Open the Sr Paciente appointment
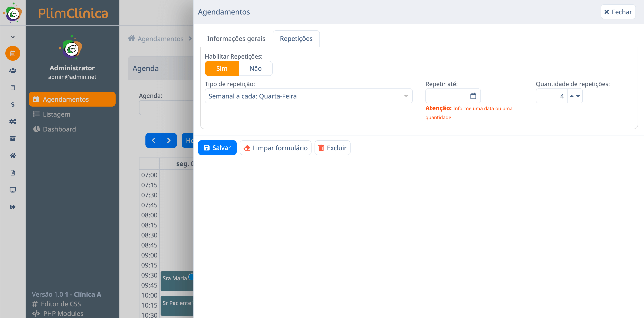The width and height of the screenshot is (644, 318). click(x=177, y=305)
